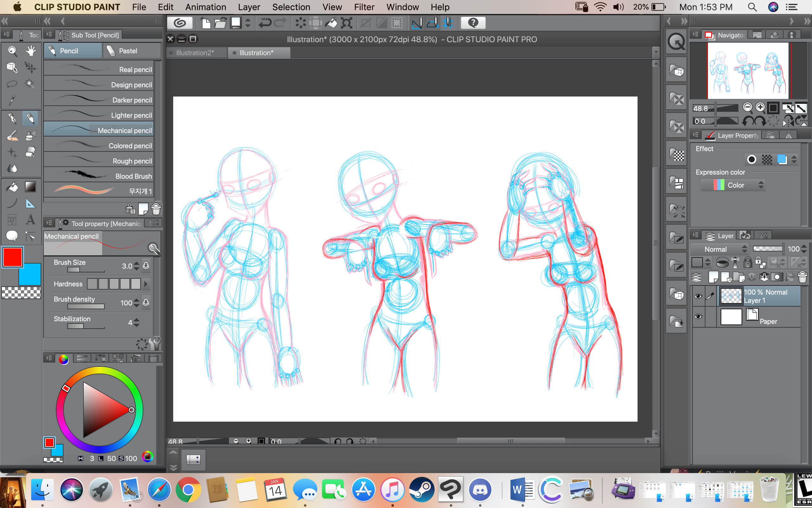Toggle snap to ruler

point(417,23)
